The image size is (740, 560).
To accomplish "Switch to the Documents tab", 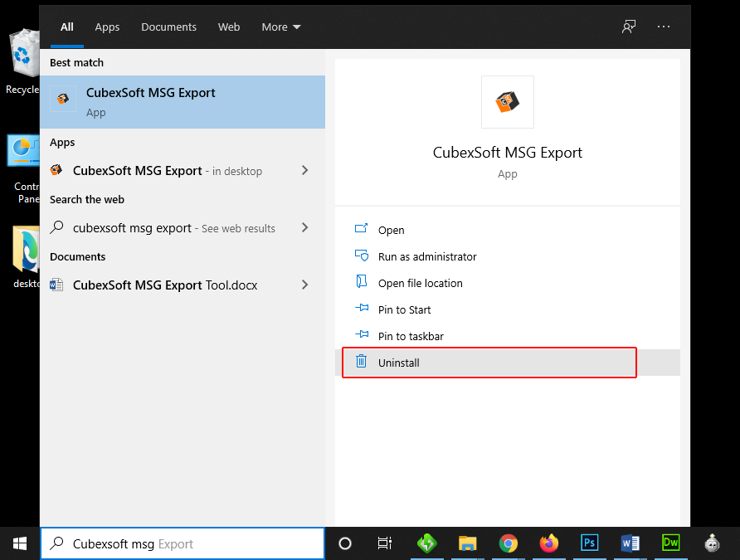I will pyautogui.click(x=168, y=27).
